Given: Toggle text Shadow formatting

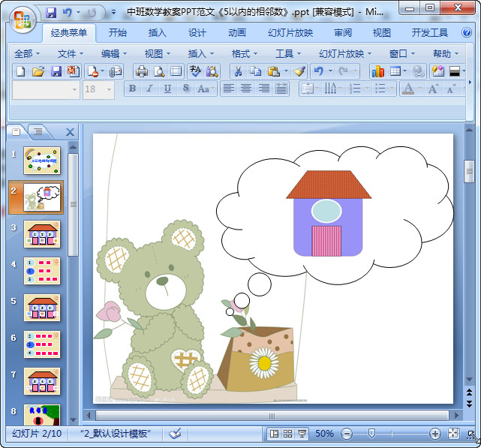Looking at the screenshot, I should point(185,89).
